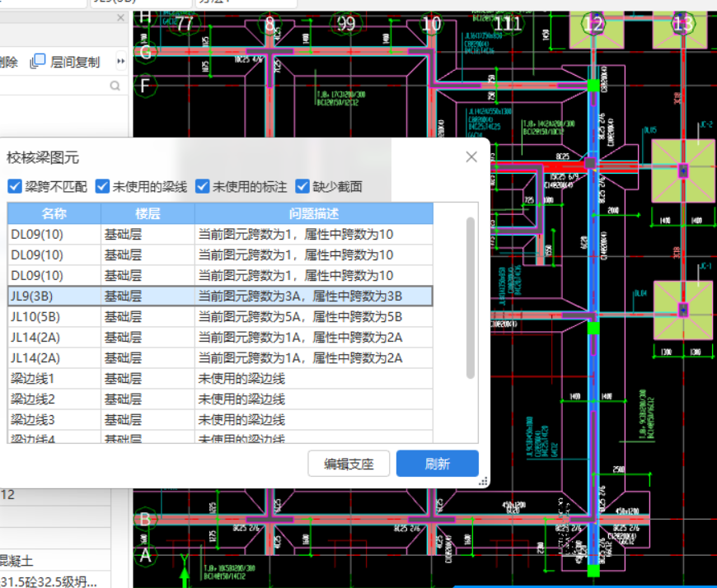Image resolution: width=717 pixels, height=588 pixels.
Task: Select the 梁边线2 row
Action: pos(220,399)
